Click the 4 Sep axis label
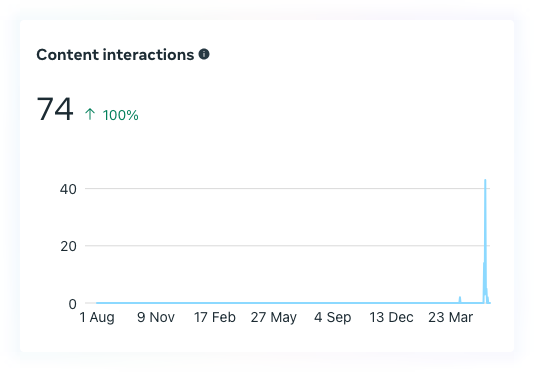 pyautogui.click(x=332, y=317)
